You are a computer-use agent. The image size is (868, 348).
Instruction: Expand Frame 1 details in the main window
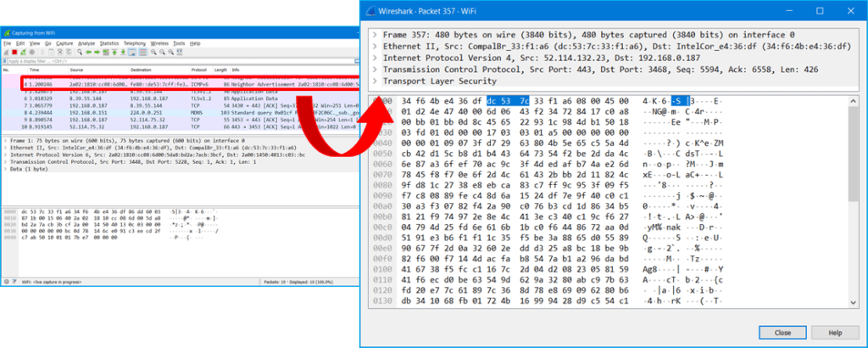[x=5, y=141]
